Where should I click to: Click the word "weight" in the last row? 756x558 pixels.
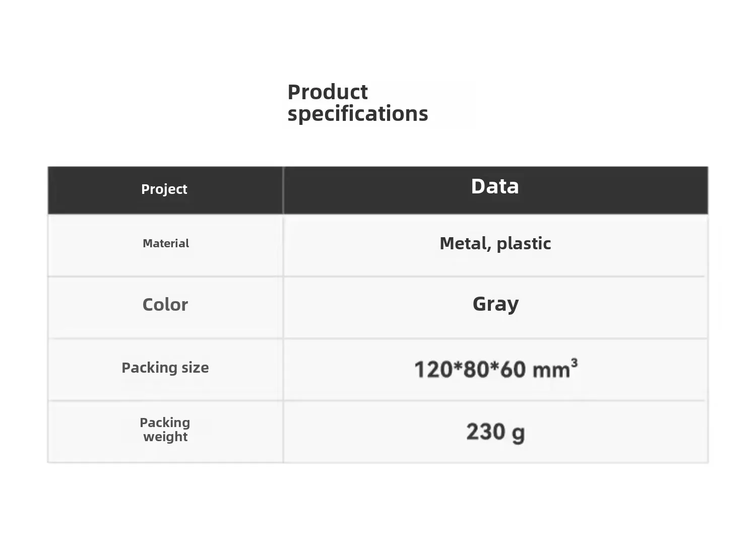click(165, 437)
